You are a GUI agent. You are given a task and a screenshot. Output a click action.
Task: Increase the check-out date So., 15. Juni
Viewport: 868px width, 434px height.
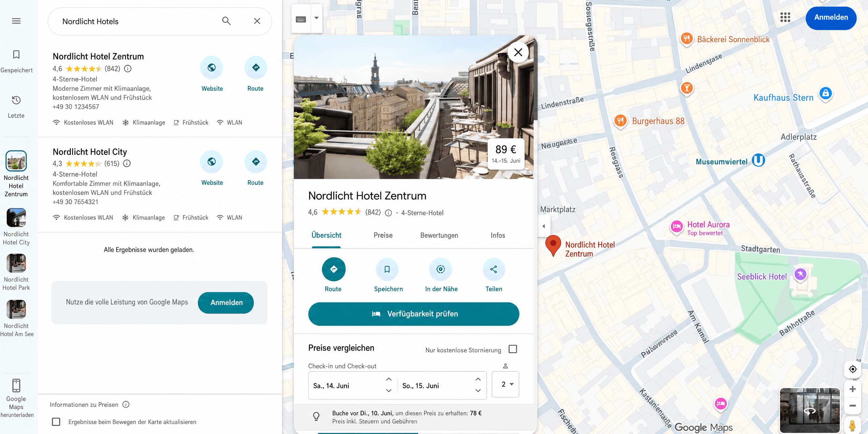(x=478, y=379)
